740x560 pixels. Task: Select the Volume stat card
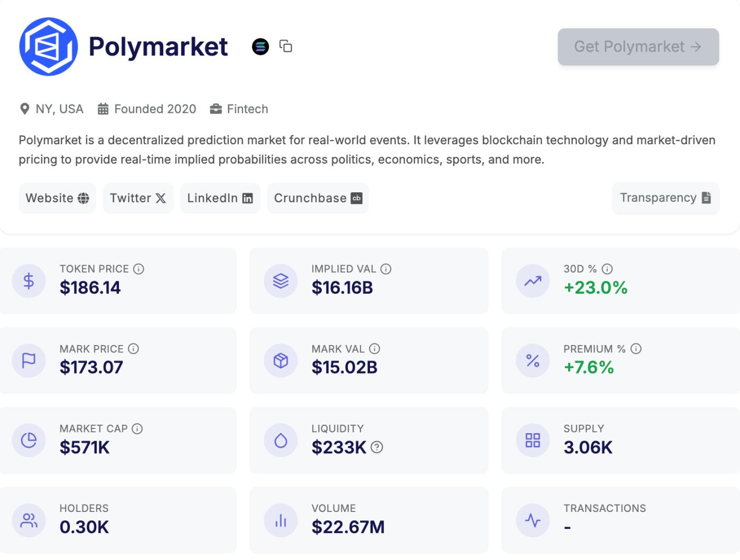pyautogui.click(x=368, y=520)
